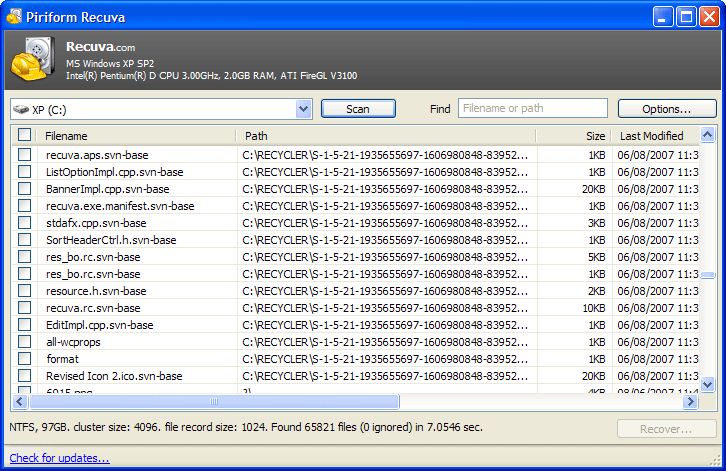Image resolution: width=726 pixels, height=471 pixels.
Task: Select the recuva.rc.svn-base filename
Action: [x=93, y=308]
